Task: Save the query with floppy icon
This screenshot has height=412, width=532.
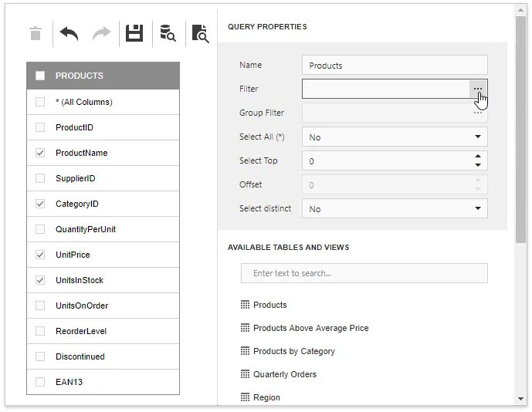Action: pos(135,33)
